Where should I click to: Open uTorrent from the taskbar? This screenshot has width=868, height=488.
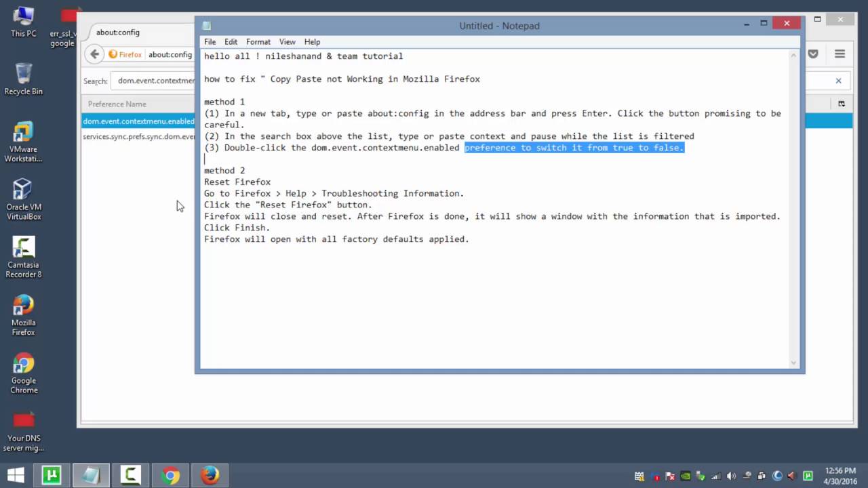pyautogui.click(x=52, y=475)
